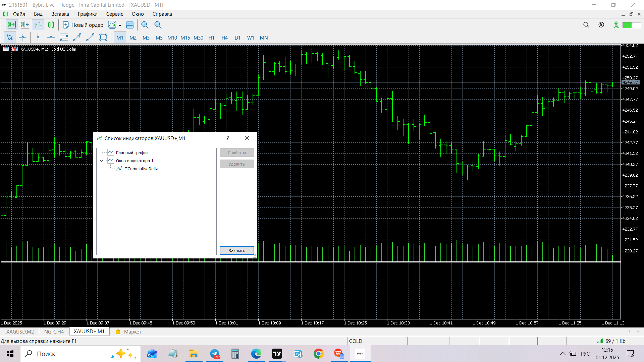Collapse the Окно индикатора 1 tree node
Viewport: 644px width, 362px height.
(x=101, y=161)
